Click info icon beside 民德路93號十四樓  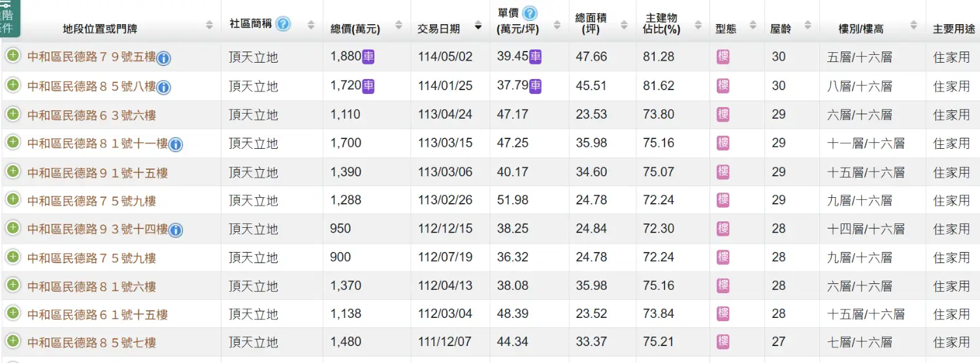click(175, 230)
